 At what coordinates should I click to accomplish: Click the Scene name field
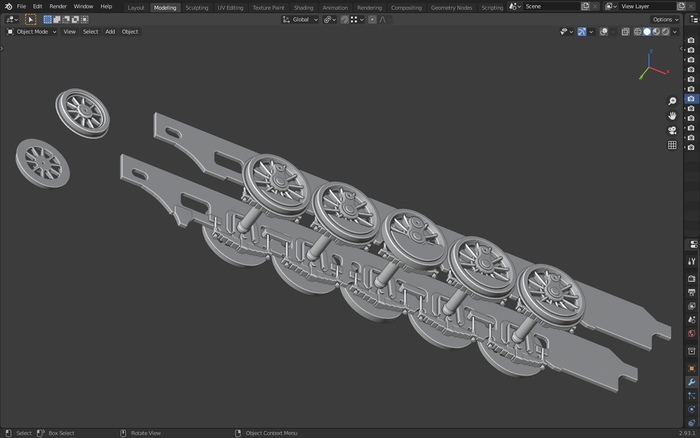point(552,6)
